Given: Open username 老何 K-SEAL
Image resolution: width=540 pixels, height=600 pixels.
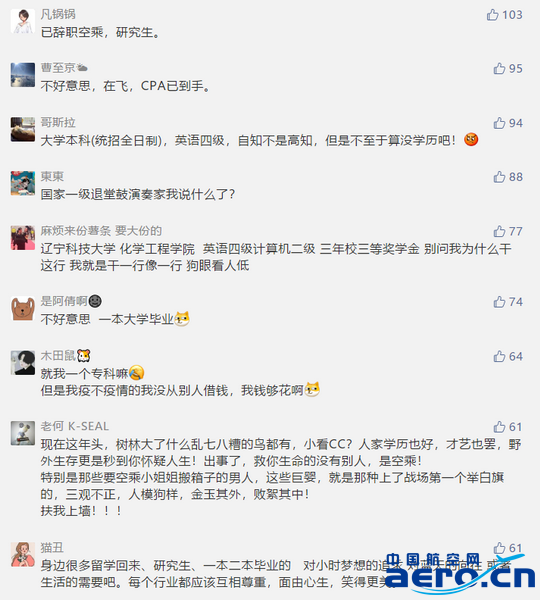Looking at the screenshot, I should click(x=75, y=426).
